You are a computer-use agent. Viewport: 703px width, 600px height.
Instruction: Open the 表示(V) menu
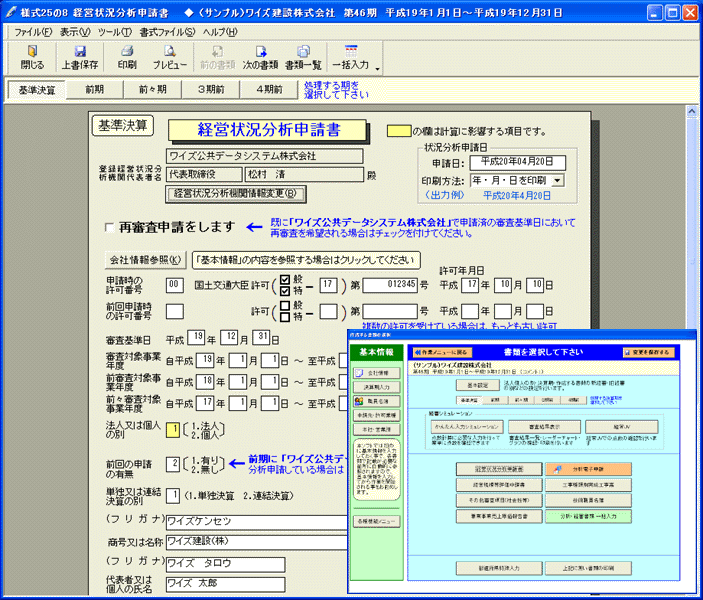pyautogui.click(x=75, y=32)
